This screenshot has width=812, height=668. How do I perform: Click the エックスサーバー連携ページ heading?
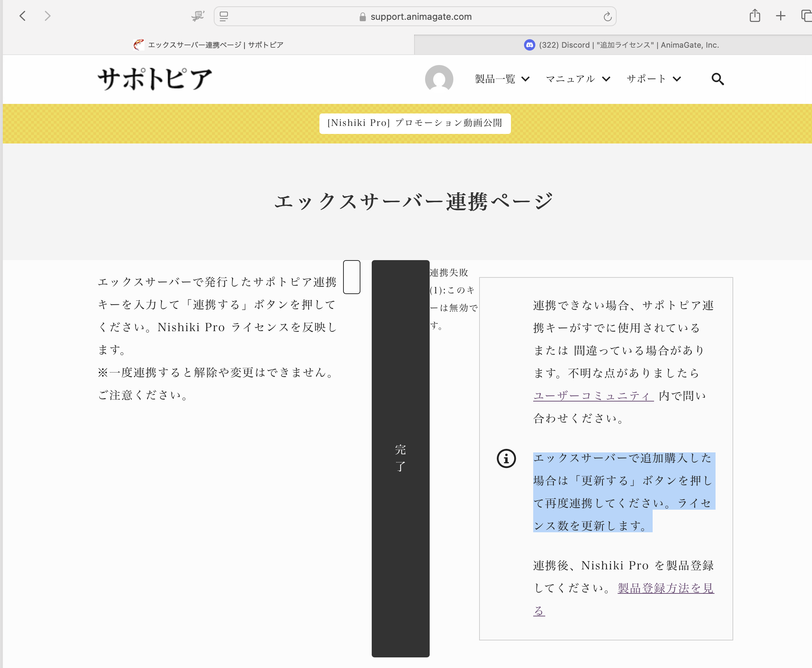[414, 201]
